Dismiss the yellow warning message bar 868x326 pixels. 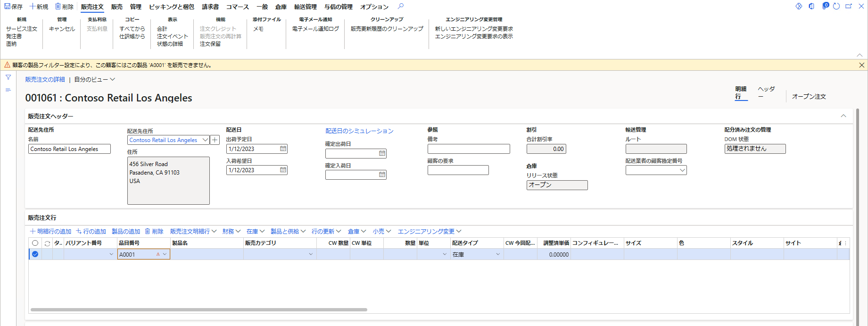(861, 65)
